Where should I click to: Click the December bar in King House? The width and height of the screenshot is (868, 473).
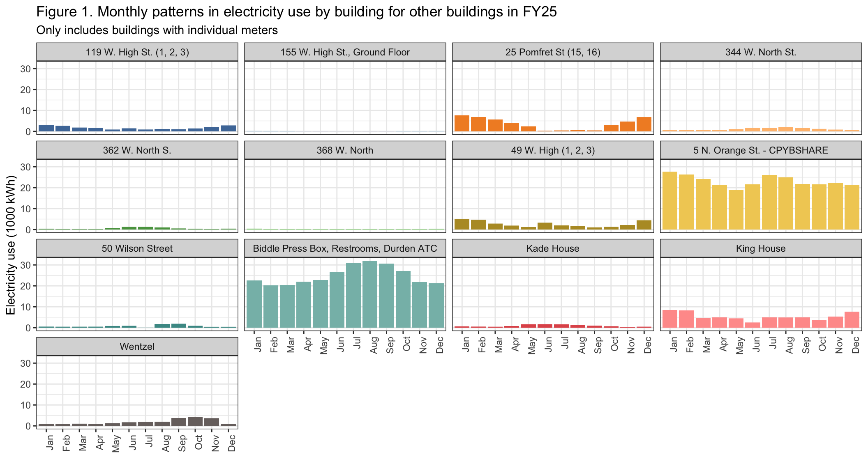click(x=852, y=319)
